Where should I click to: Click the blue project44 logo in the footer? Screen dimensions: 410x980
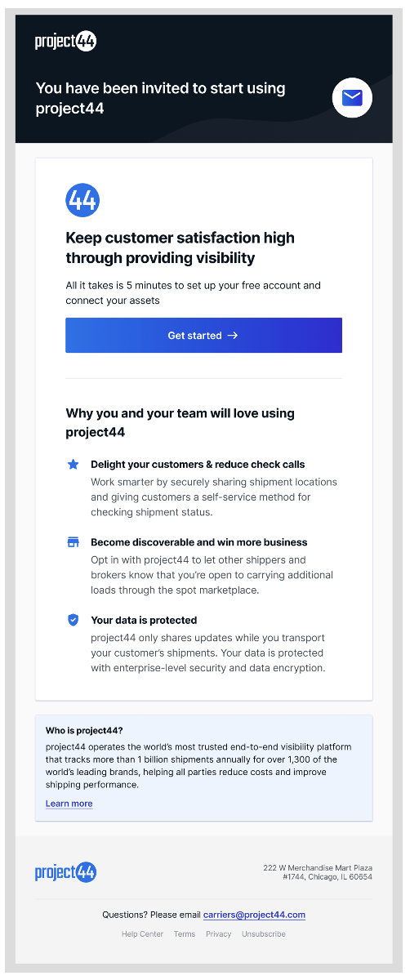pos(65,872)
